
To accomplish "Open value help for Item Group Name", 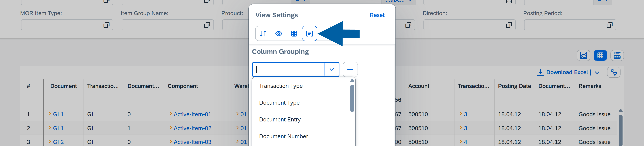I will pos(207,25).
